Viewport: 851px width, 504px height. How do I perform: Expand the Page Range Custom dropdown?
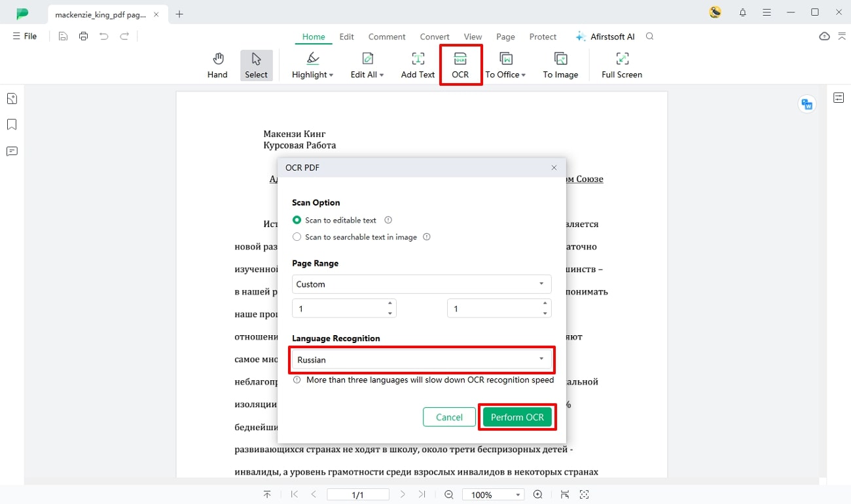click(x=422, y=284)
